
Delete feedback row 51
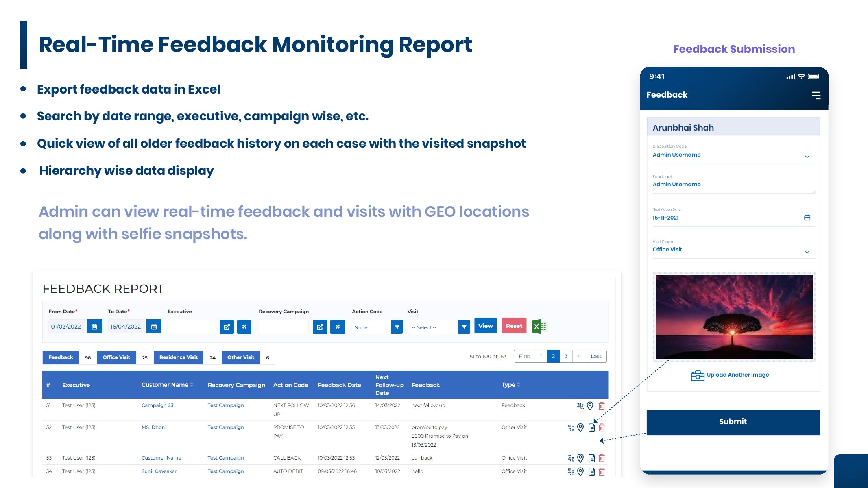click(602, 405)
